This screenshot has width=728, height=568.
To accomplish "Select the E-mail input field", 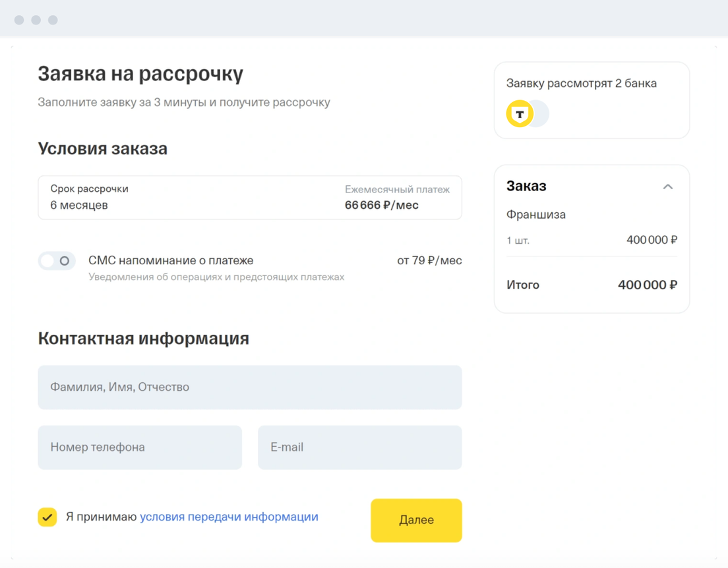I will [359, 447].
